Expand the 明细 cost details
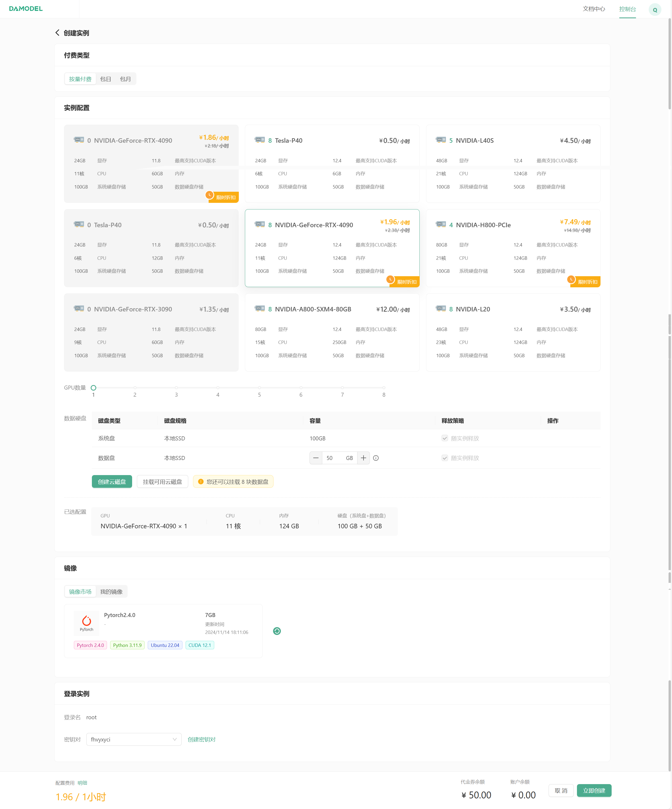 82,783
